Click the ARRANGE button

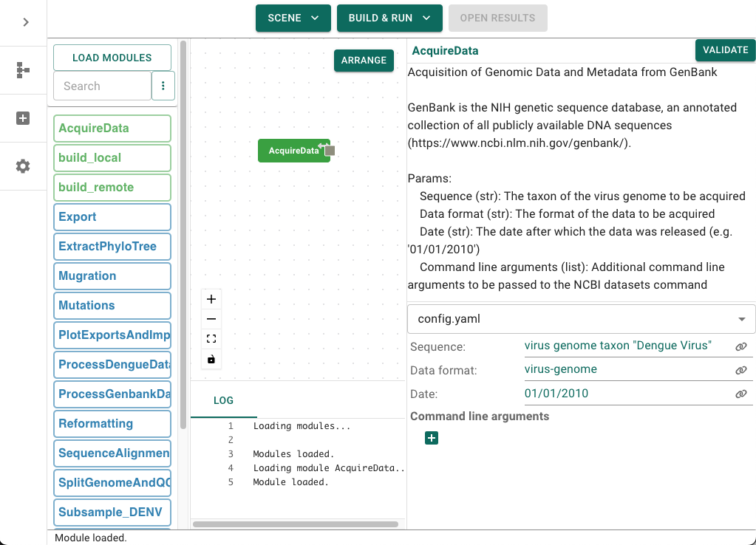coord(364,61)
